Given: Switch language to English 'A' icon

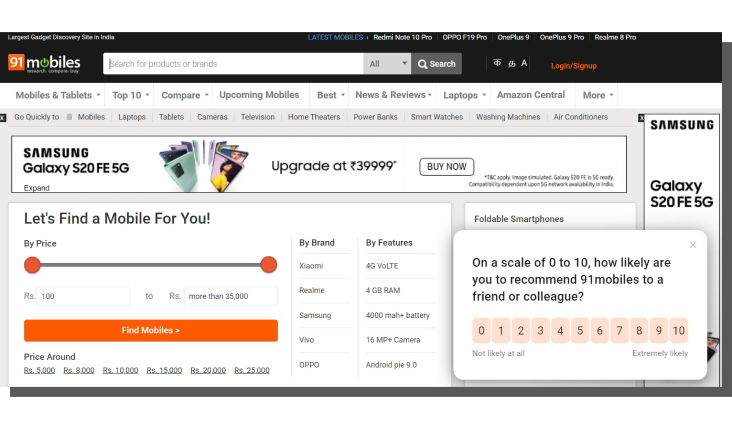Looking at the screenshot, I should click(x=524, y=63).
